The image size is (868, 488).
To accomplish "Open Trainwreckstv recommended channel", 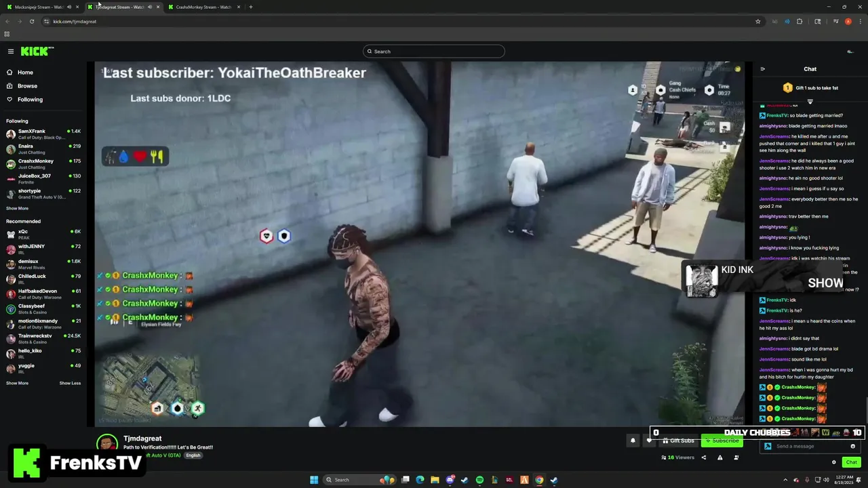I will pyautogui.click(x=43, y=339).
